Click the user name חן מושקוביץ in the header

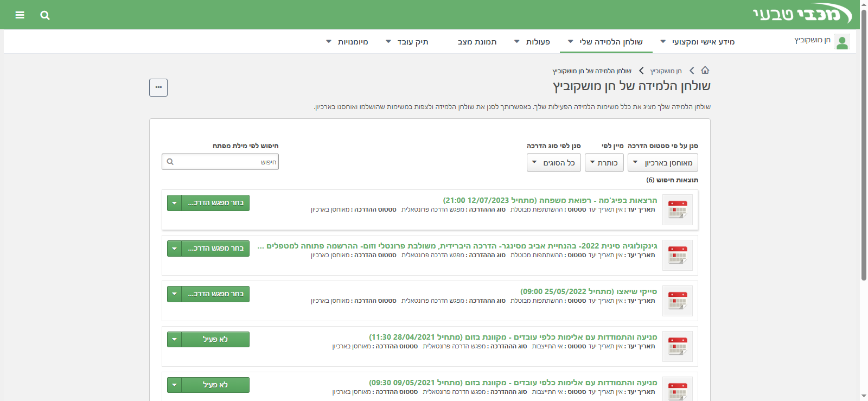coord(813,40)
